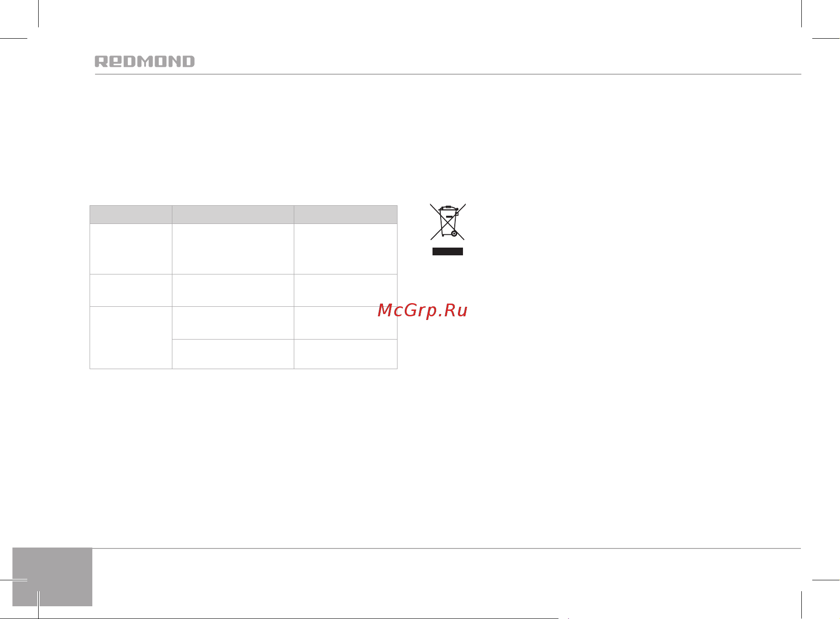Click middle-column cell left of the McGrp.Ru watermark
The image size is (840, 619).
(233, 323)
